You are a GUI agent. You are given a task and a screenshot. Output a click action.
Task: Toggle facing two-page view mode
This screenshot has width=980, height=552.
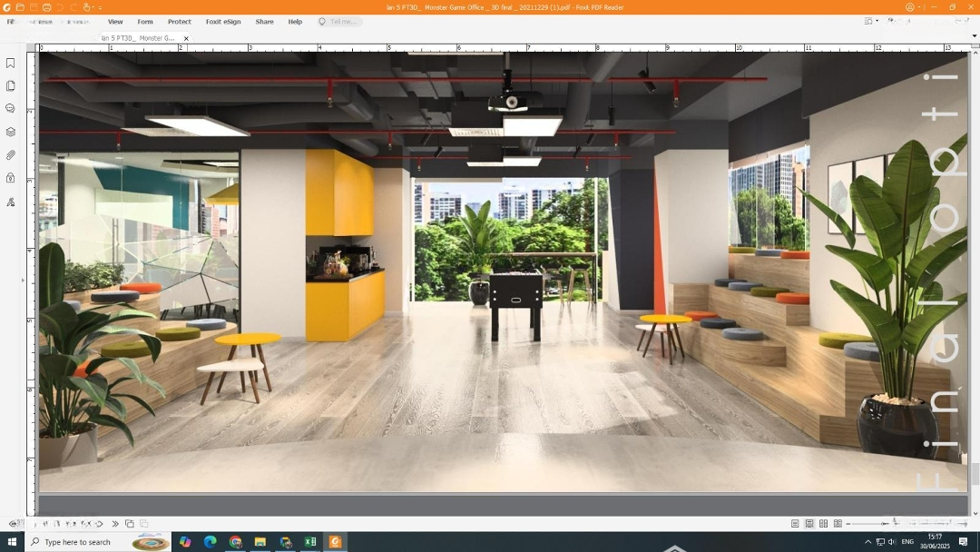coord(824,524)
